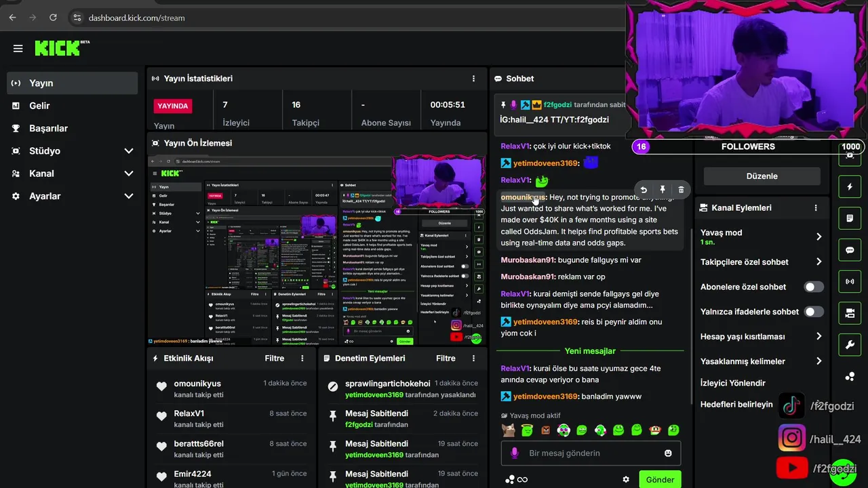The width and height of the screenshot is (868, 488).
Task: Insert the green halo emote
Action: [x=527, y=430]
